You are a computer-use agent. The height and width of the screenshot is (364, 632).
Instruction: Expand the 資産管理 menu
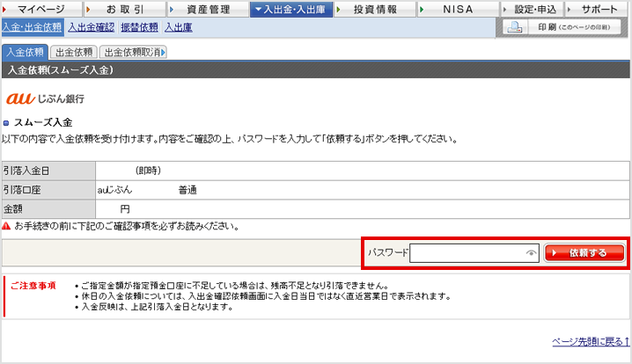point(206,9)
